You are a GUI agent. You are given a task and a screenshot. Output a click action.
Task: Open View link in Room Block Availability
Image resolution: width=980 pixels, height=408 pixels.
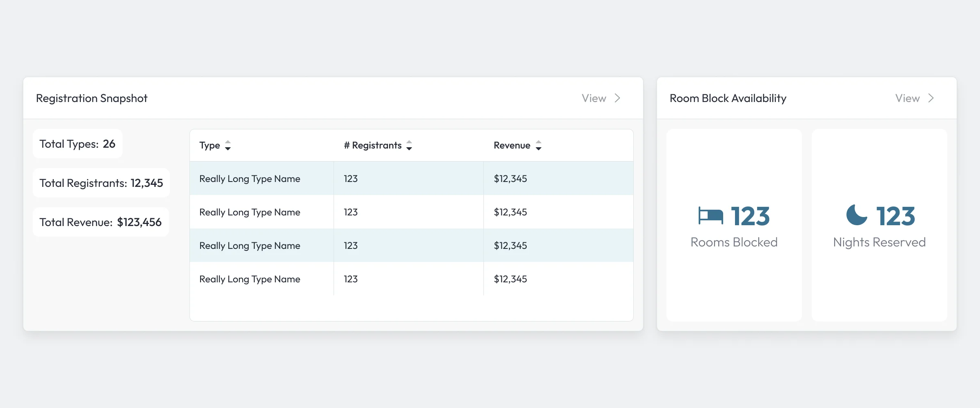pos(908,98)
